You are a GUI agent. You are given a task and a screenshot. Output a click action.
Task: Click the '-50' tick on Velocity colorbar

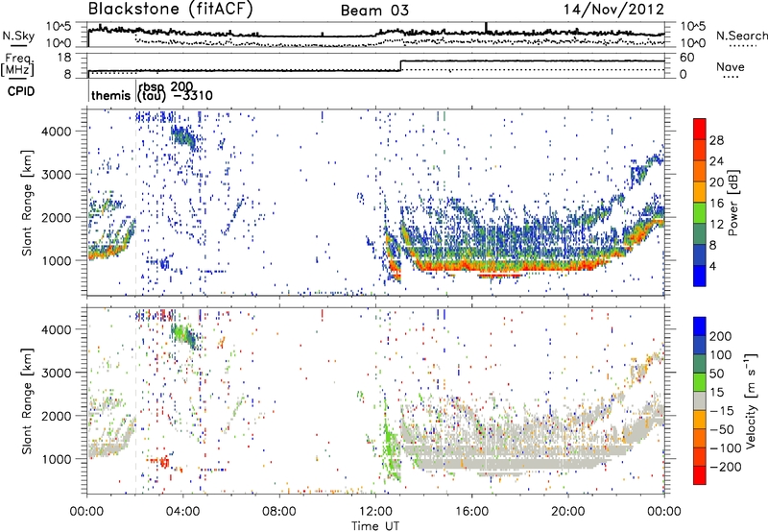click(722, 429)
